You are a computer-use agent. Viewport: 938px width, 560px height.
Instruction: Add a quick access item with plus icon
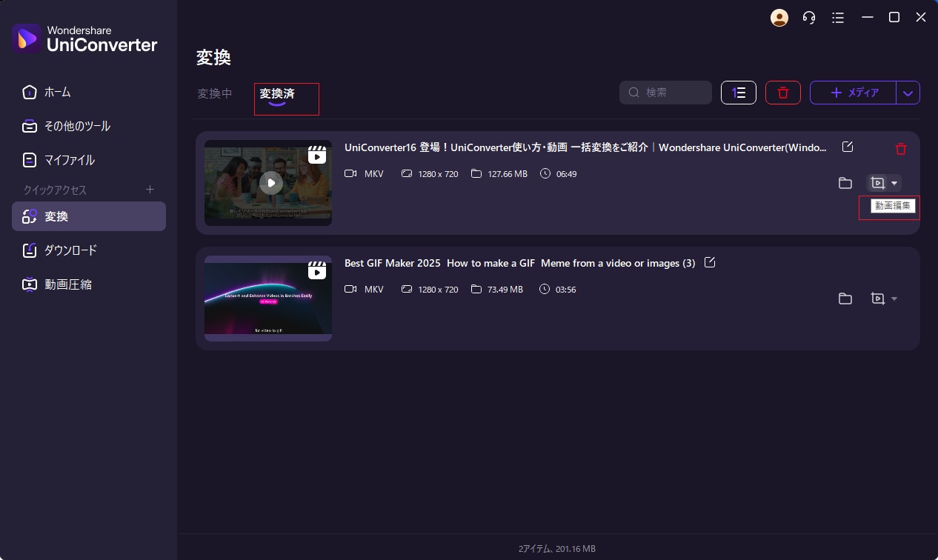(150, 190)
